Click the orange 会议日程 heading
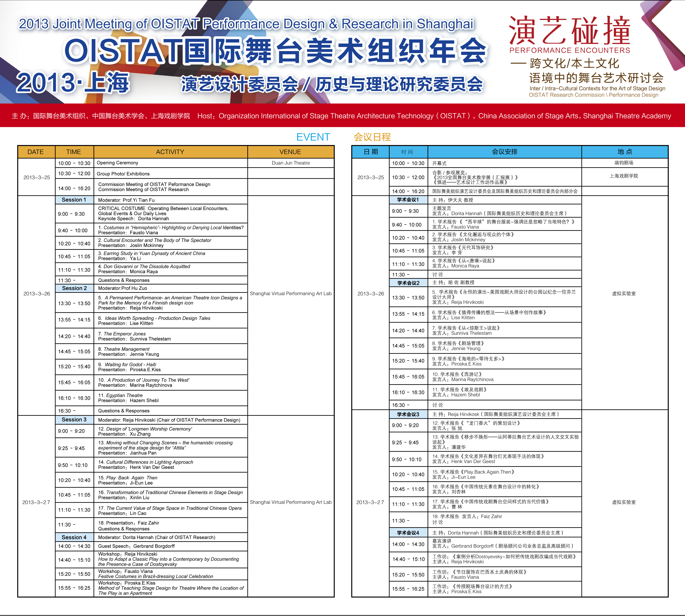 [372, 137]
